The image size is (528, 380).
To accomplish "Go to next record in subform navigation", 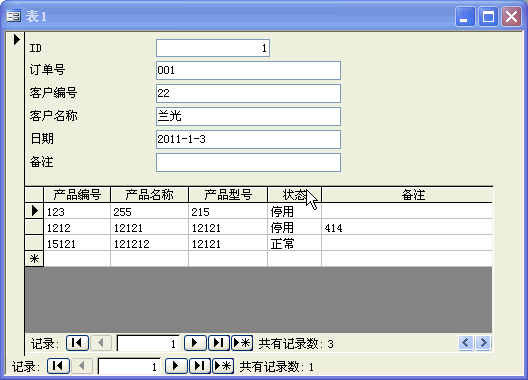I will pos(195,343).
